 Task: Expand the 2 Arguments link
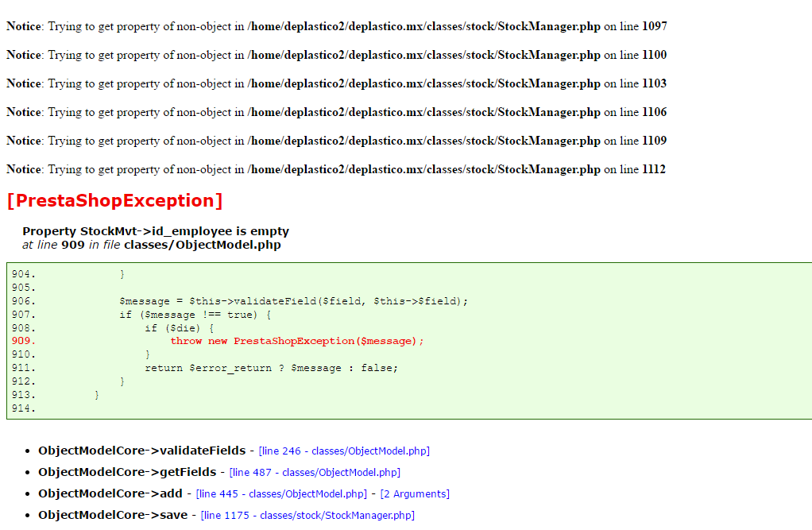coord(415,493)
